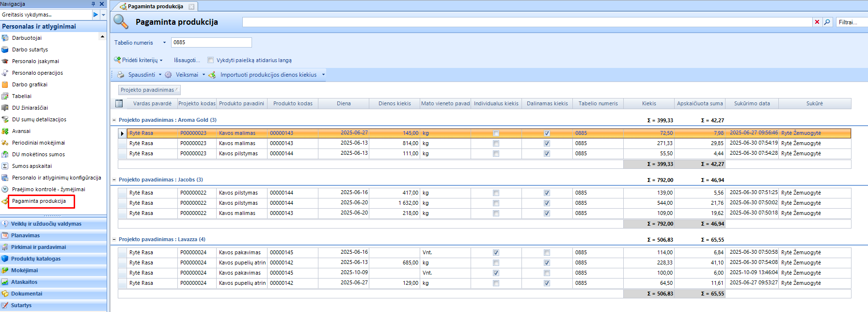Click the printer icon labeled Spausdinti
This screenshot has height=312, width=868.
click(x=121, y=75)
